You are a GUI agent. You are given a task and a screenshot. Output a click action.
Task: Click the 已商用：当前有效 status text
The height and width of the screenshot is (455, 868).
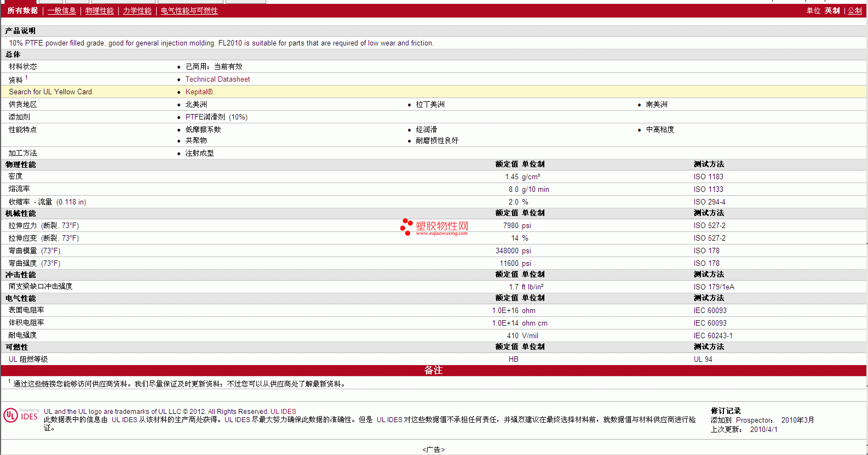click(x=214, y=66)
